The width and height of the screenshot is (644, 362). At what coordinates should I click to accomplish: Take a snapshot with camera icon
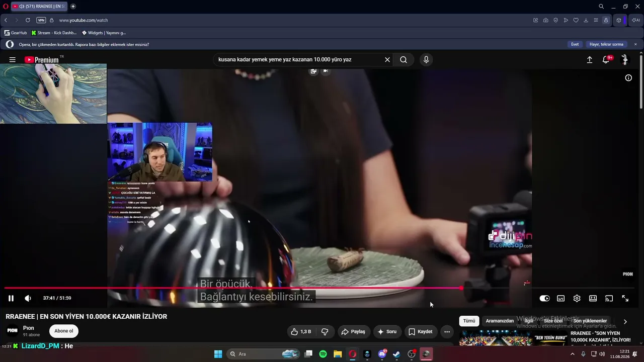tap(546, 20)
